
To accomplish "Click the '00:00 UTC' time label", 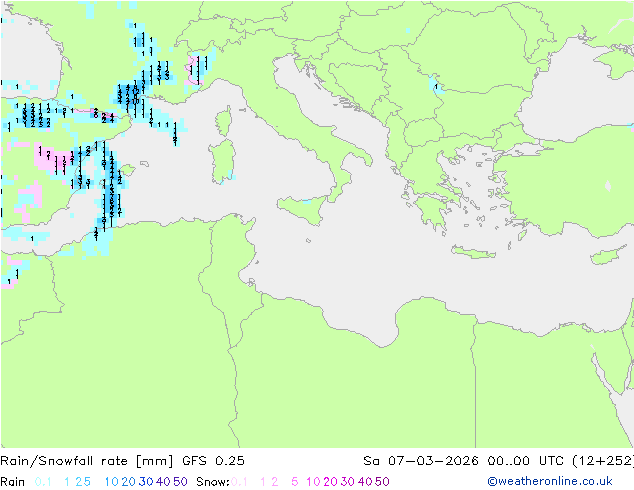I will (524, 461).
